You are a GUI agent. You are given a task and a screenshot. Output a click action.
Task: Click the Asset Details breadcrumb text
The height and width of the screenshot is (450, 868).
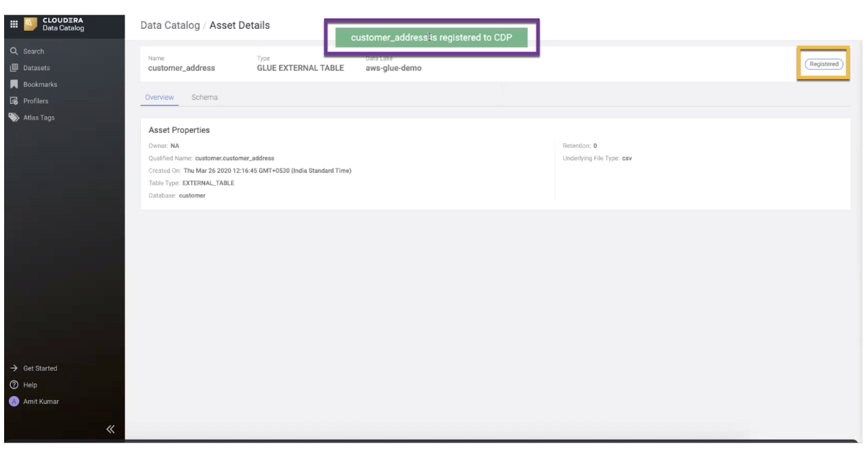pos(239,25)
